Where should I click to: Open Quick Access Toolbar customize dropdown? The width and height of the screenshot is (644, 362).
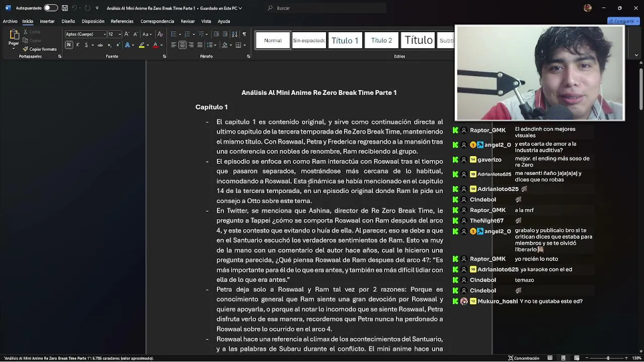(97, 8)
